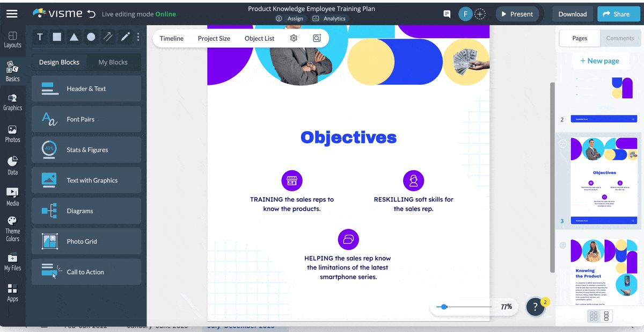The width and height of the screenshot is (644, 332).
Task: Click the undo arrow icon
Action: [91, 14]
